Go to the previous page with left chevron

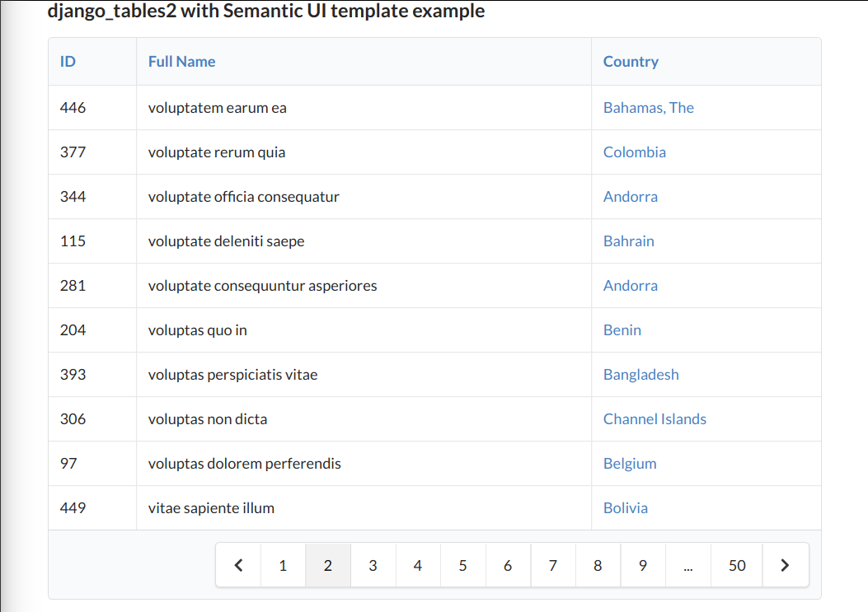click(238, 565)
